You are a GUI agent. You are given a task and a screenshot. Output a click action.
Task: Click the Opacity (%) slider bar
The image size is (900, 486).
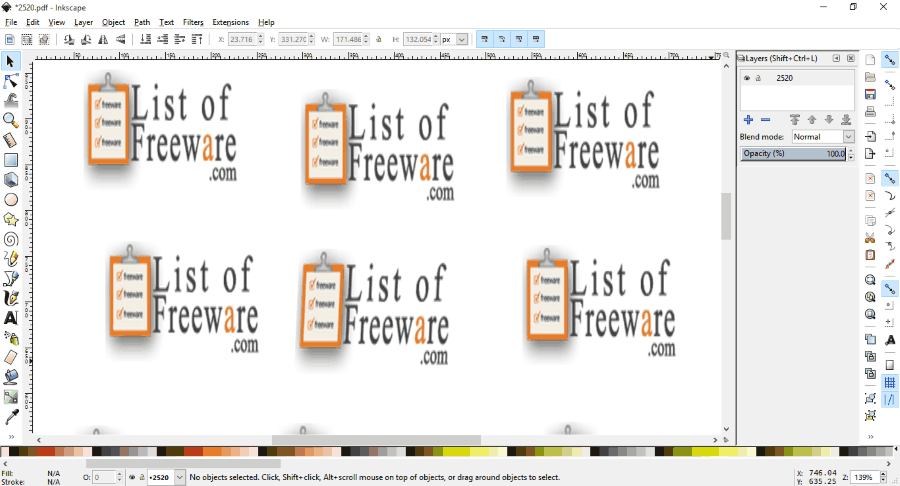[x=793, y=154]
